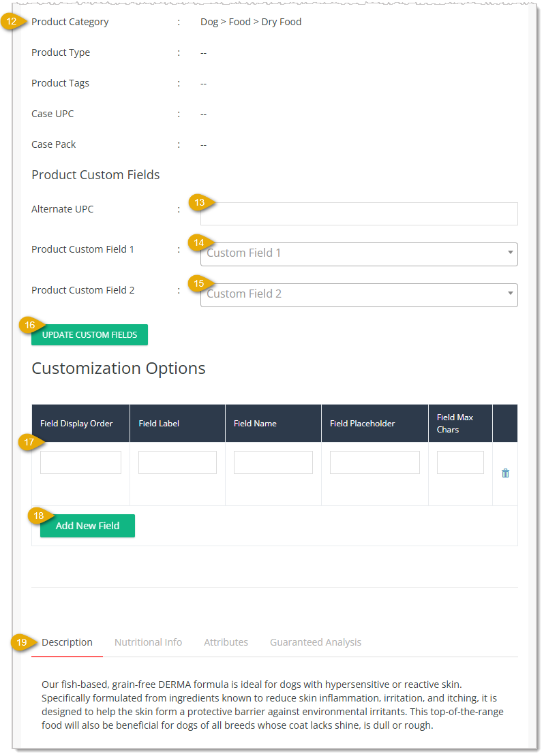Switch to the Attributes tab
544x756 pixels.
(x=226, y=642)
